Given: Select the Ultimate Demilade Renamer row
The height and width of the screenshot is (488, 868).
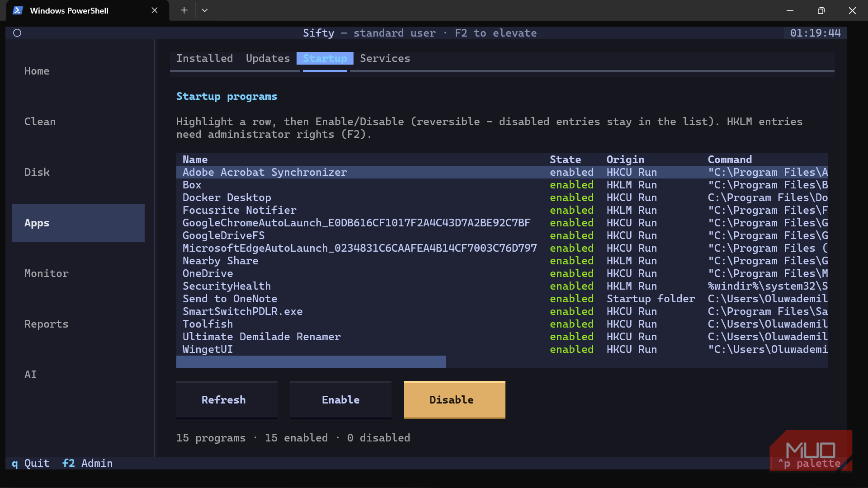Looking at the screenshot, I should [x=502, y=337].
